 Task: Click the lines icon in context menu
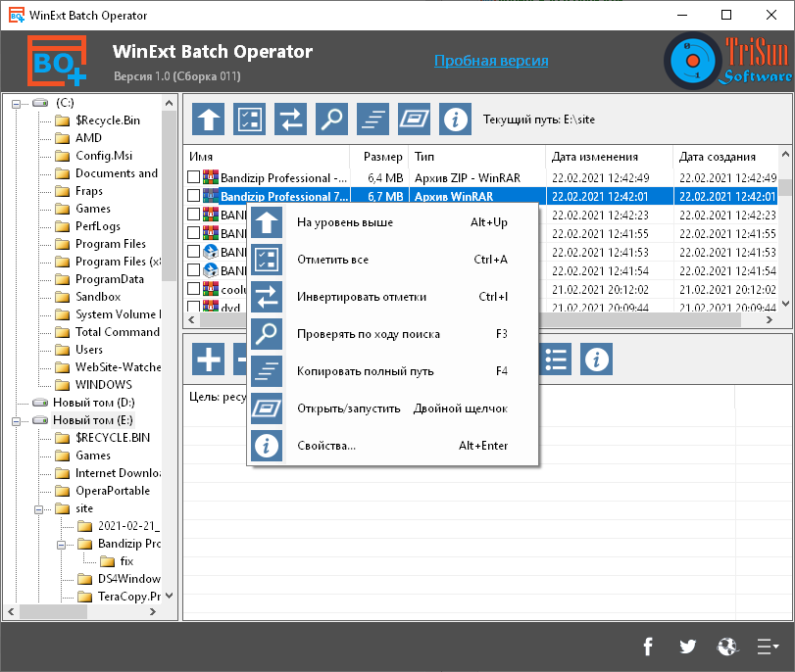click(267, 371)
